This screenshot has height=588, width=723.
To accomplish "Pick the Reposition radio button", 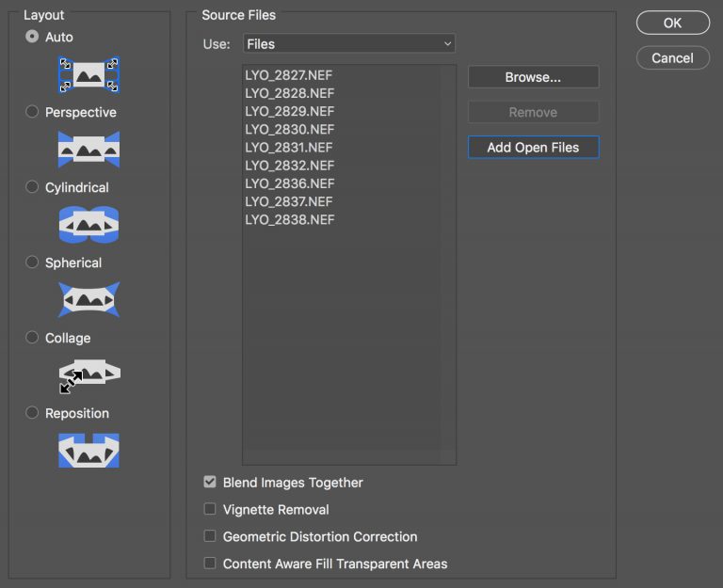I will click(32, 412).
